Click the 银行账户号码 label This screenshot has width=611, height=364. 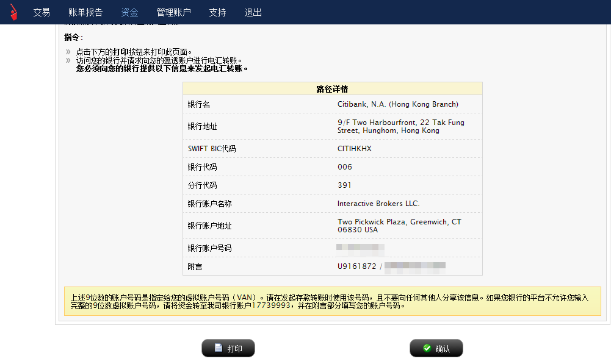[x=209, y=248]
